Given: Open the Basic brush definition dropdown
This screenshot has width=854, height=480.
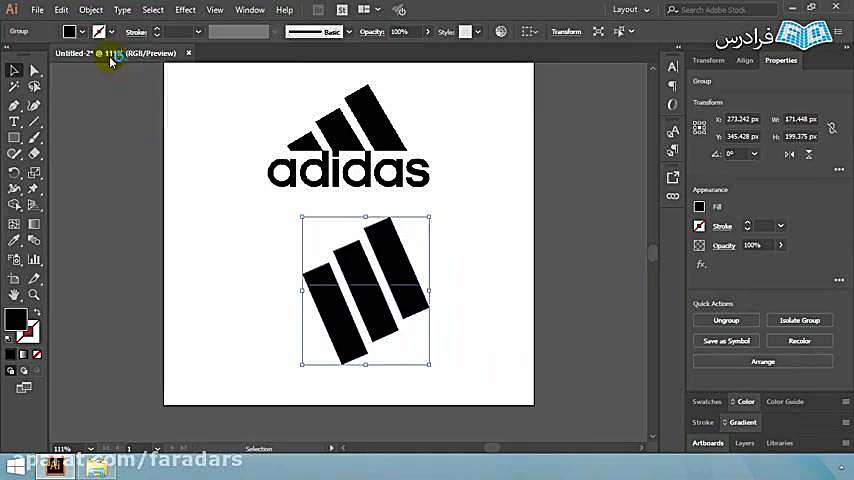Looking at the screenshot, I should pos(349,32).
